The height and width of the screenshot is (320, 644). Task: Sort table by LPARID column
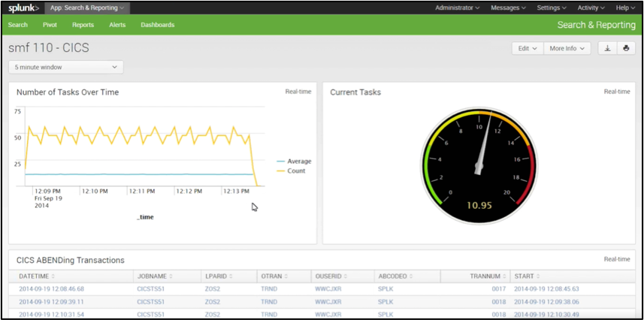coord(219,276)
